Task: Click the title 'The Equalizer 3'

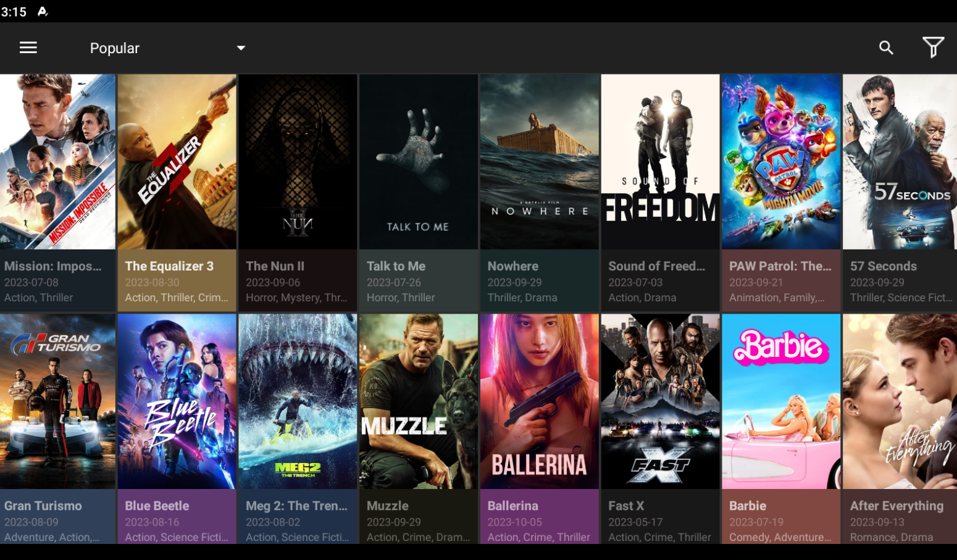Action: pos(169,266)
